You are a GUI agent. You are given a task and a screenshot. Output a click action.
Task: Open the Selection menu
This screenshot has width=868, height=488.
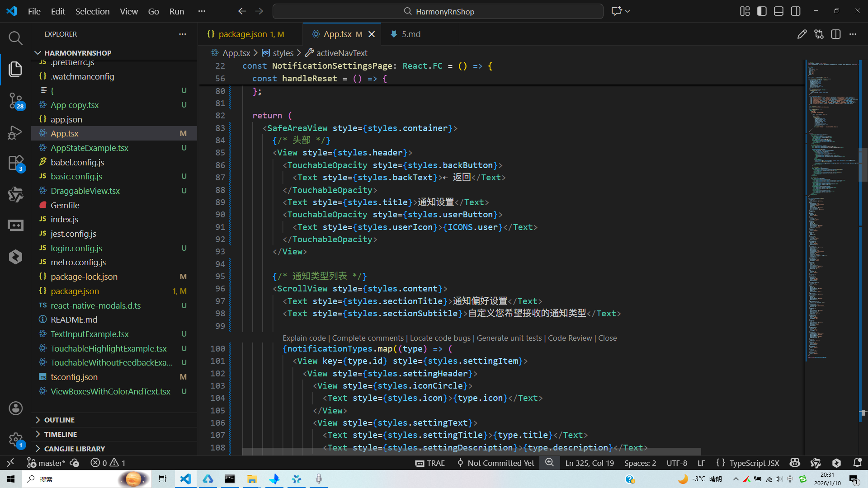click(x=92, y=11)
